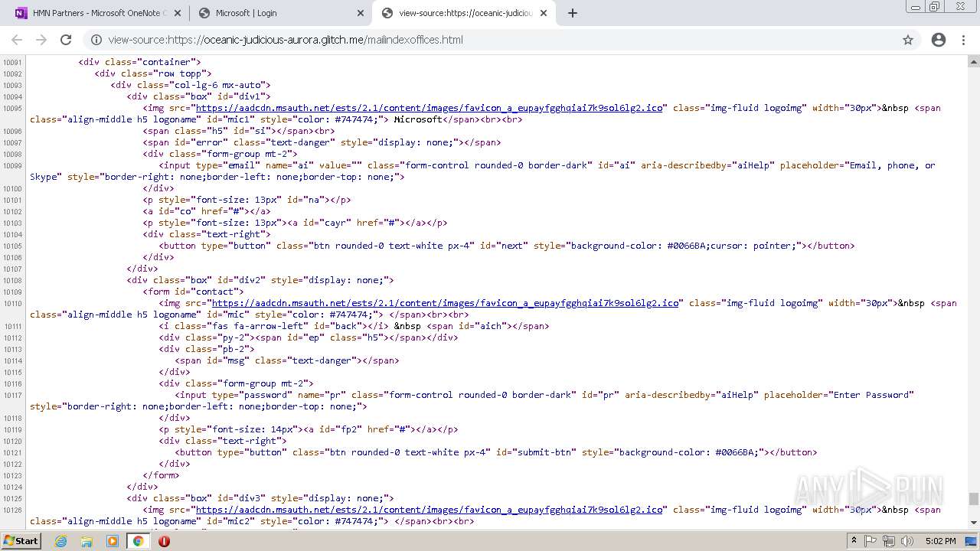Viewport: 980px width, 551px height.
Task: Bookmark this page with star icon
Action: [908, 40]
